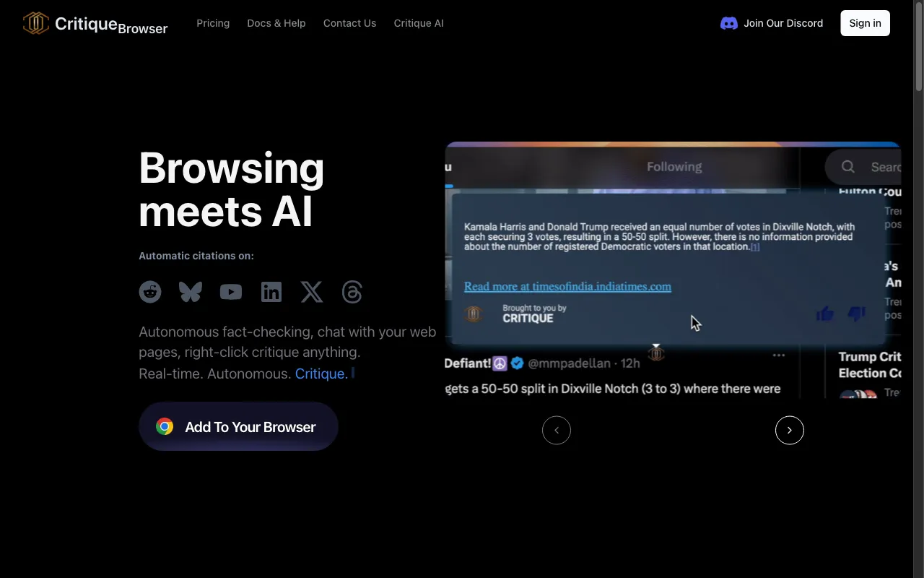Click the Browsing meets AI headline
The image size is (924, 578).
232,189
